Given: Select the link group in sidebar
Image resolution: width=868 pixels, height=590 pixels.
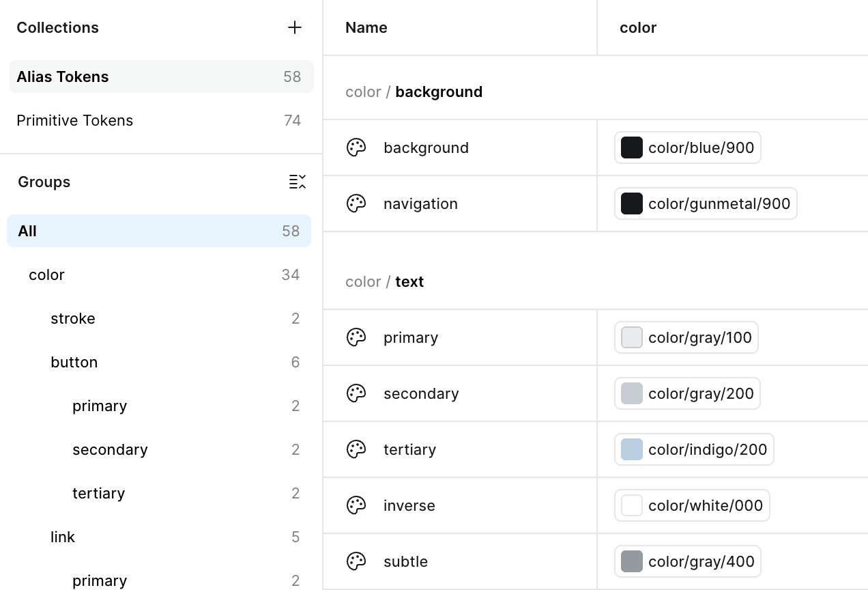Looking at the screenshot, I should tap(63, 537).
